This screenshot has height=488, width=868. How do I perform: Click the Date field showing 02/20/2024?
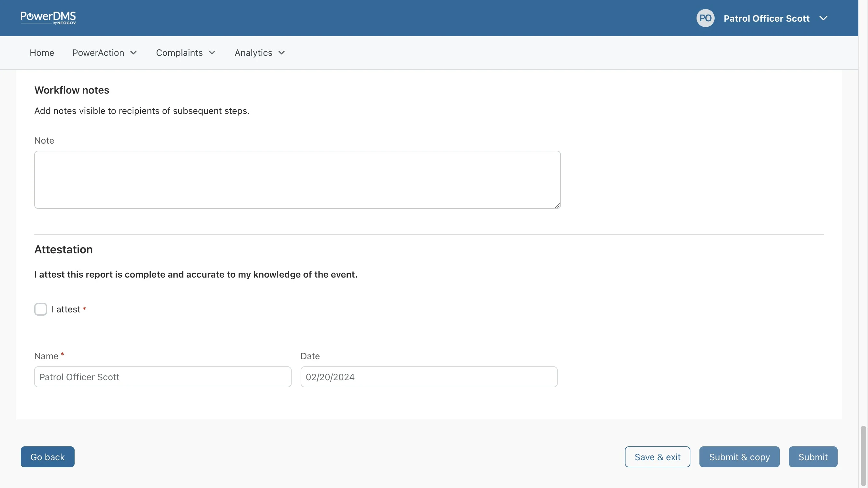(x=429, y=377)
